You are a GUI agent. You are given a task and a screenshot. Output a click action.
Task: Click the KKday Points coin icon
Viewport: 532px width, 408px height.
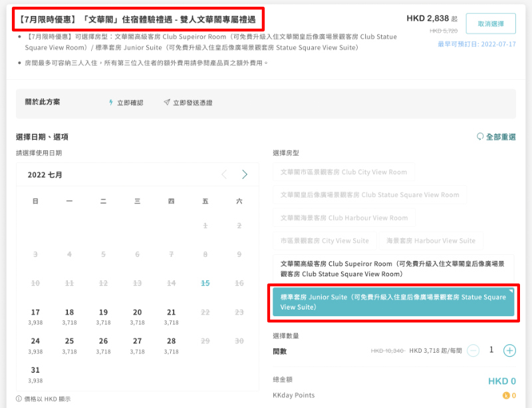tap(506, 395)
